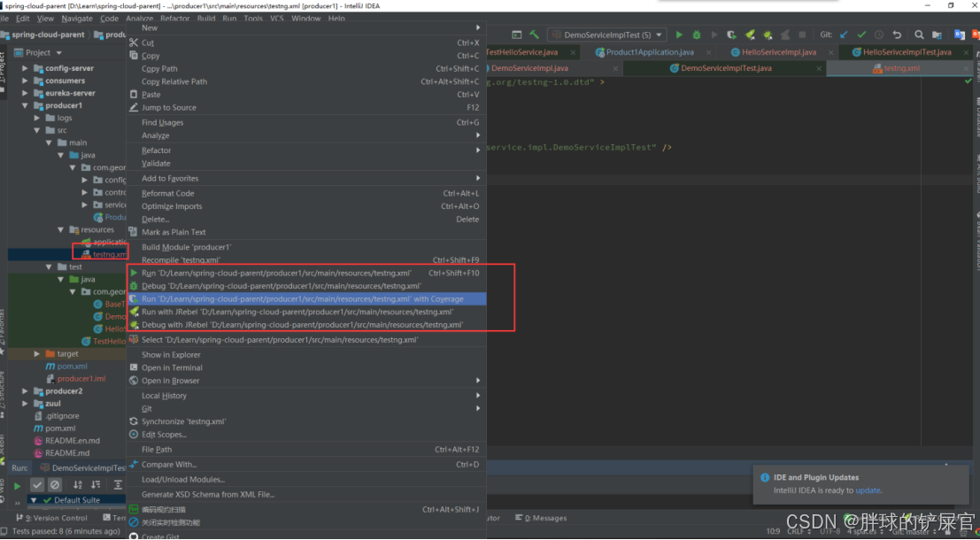
Task: Click the Debug with JRebel icon in the main toolbar
Action: pyautogui.click(x=768, y=35)
